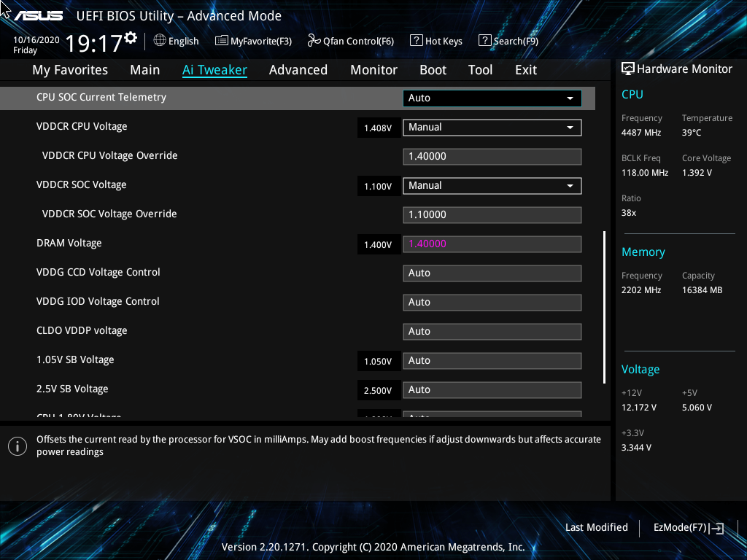
Task: Open VDDCR CPU Voltage Manual dropdown
Action: click(x=492, y=127)
